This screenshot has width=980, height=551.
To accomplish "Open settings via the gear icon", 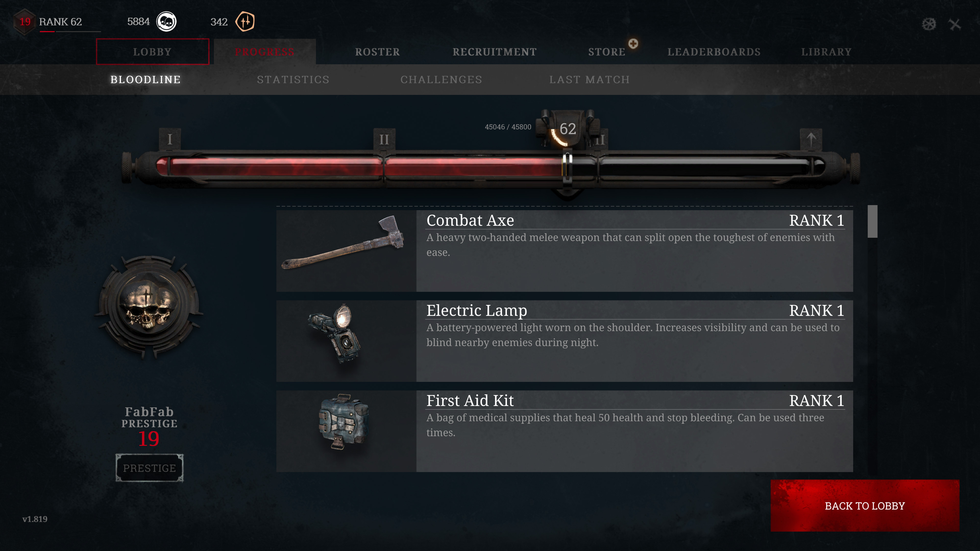I will pyautogui.click(x=929, y=24).
